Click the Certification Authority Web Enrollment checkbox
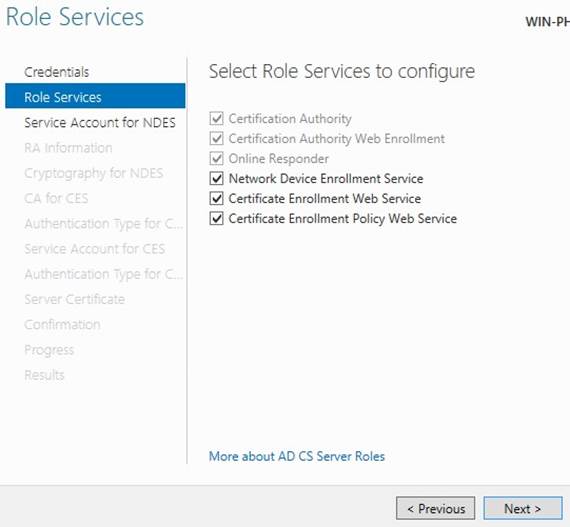 point(216,138)
